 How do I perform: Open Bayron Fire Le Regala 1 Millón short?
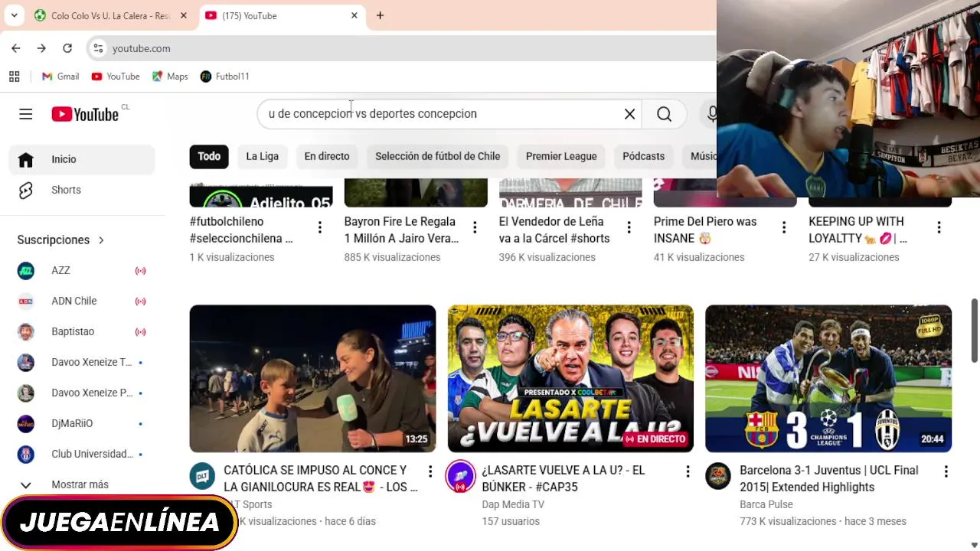(x=401, y=230)
